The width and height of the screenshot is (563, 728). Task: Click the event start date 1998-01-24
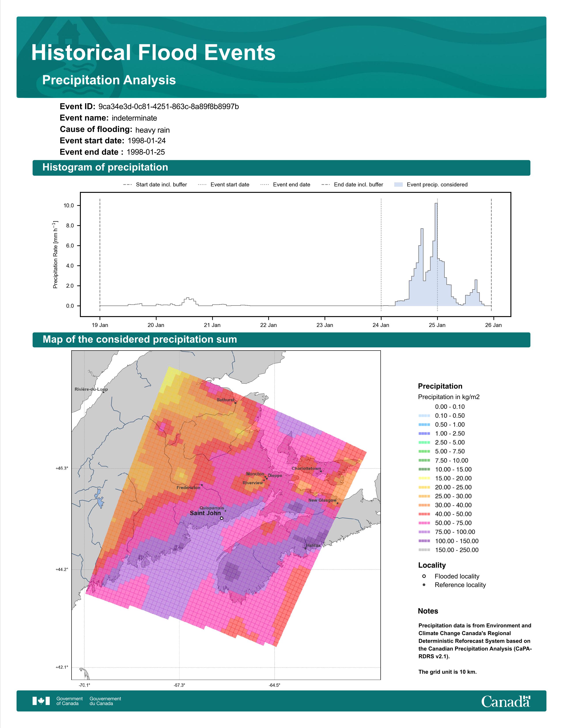point(146,141)
